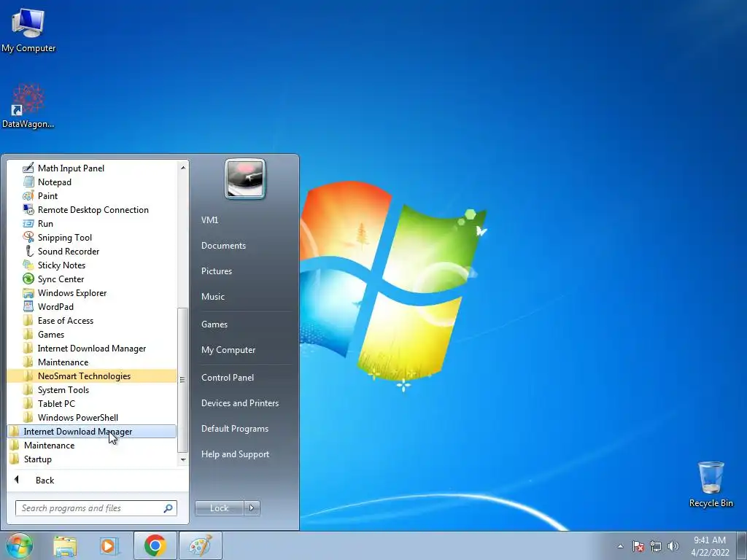Open Help and Support
This screenshot has width=747, height=560.
coord(235,454)
